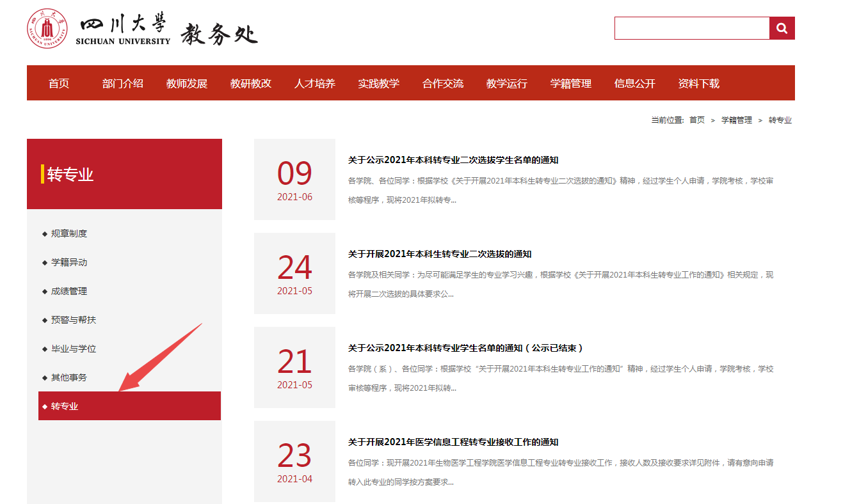The height and width of the screenshot is (504, 859).
Task: Click 学籍管理 in the breadcrumb trail
Action: click(x=737, y=120)
